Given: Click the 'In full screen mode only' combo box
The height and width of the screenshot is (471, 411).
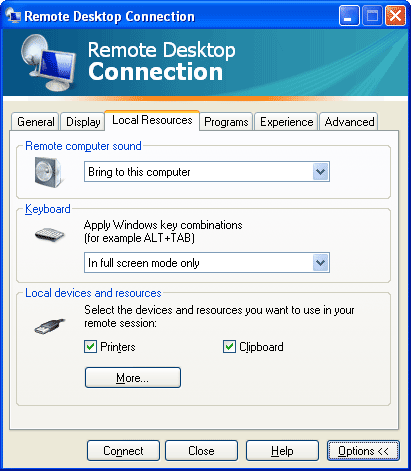Looking at the screenshot, I should (207, 263).
